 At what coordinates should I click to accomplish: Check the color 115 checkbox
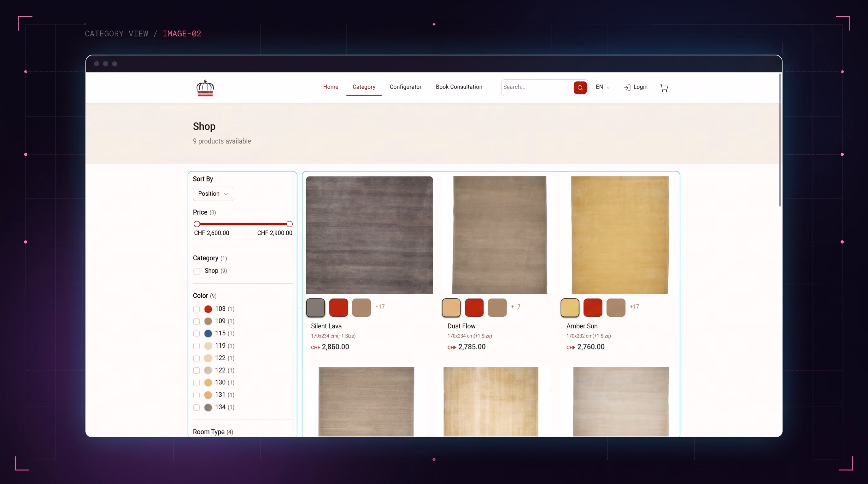click(196, 334)
